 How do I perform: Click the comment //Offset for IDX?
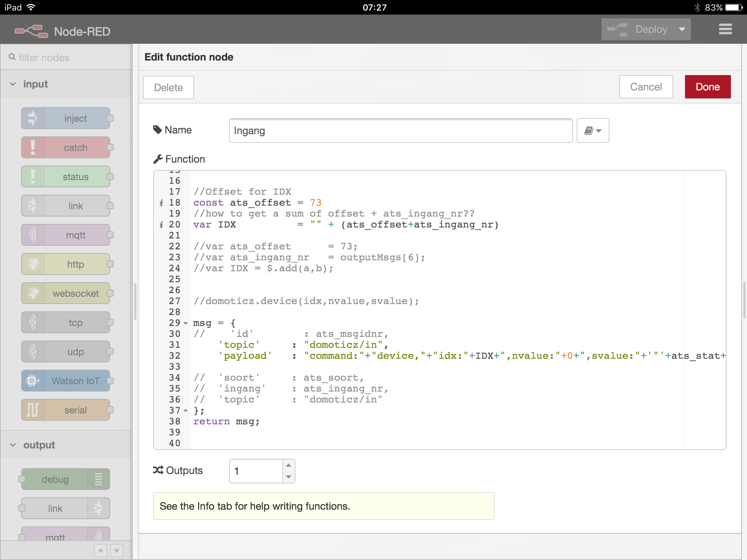242,192
